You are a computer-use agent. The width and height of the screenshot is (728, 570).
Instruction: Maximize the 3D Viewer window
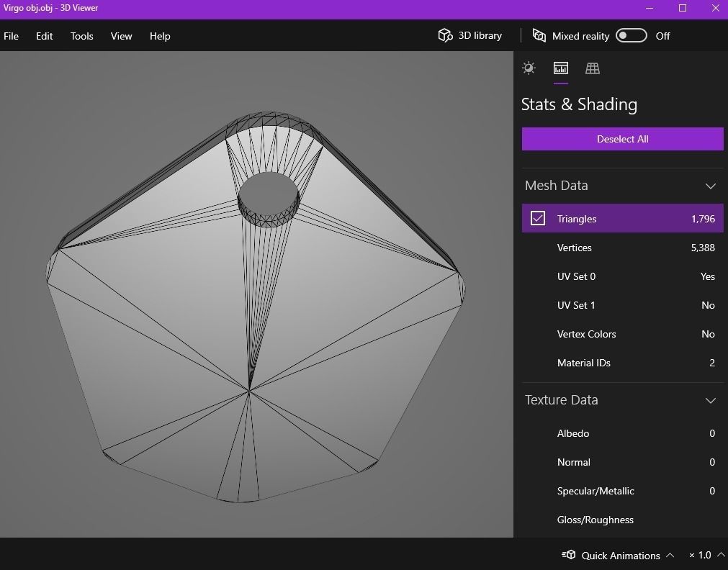683,8
